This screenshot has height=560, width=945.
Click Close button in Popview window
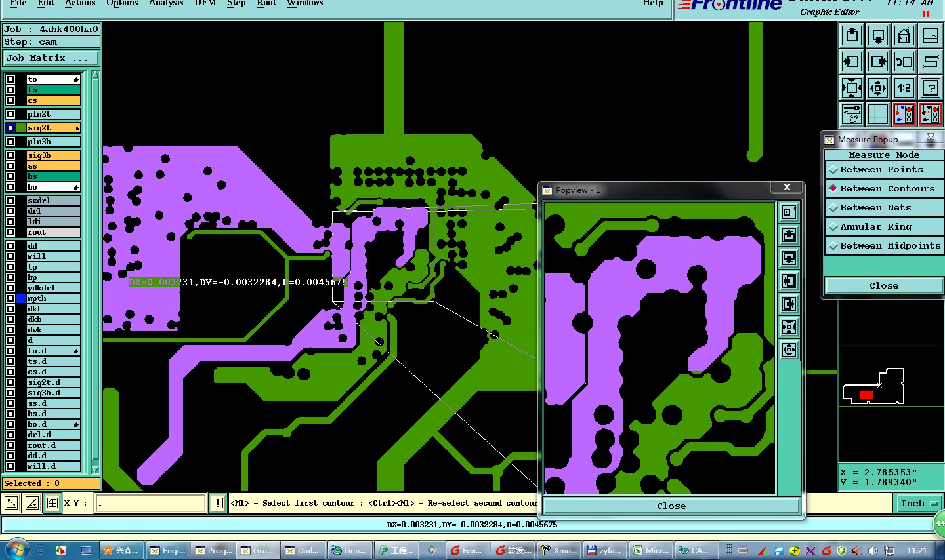click(671, 506)
